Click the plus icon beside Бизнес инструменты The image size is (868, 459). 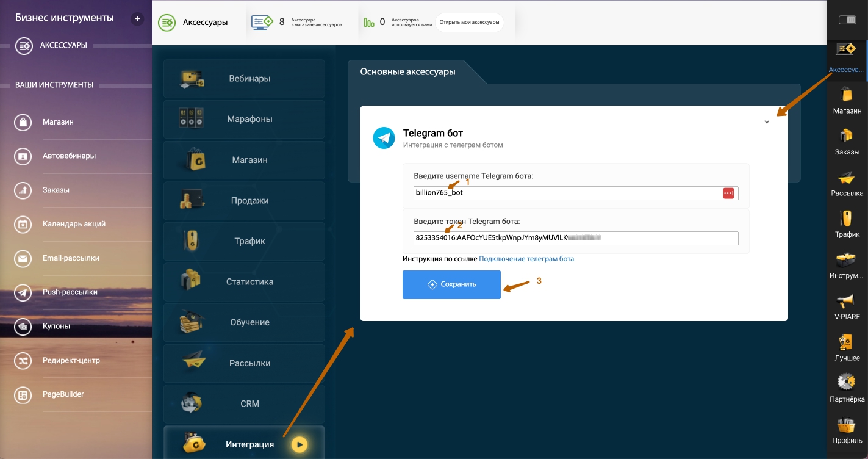pyautogui.click(x=137, y=19)
